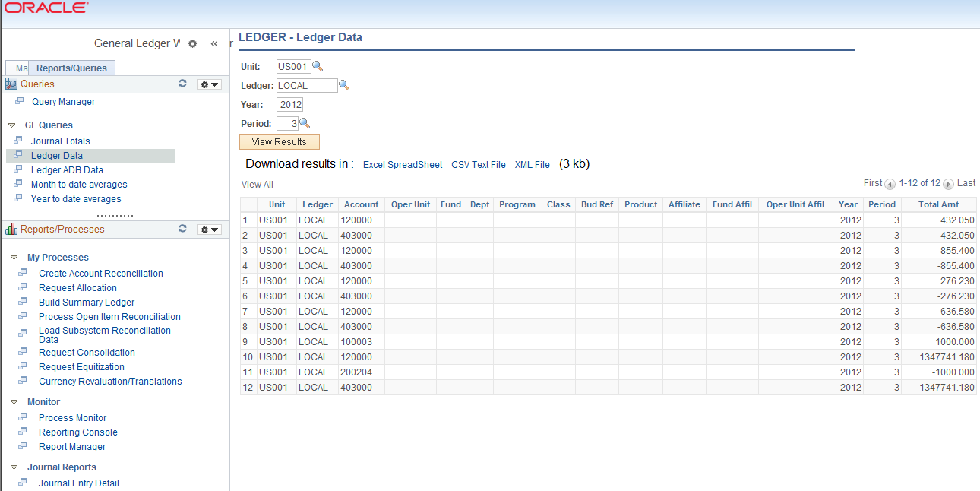The image size is (980, 491).
Task: Open the Unit field lookup magnifier
Action: click(318, 65)
